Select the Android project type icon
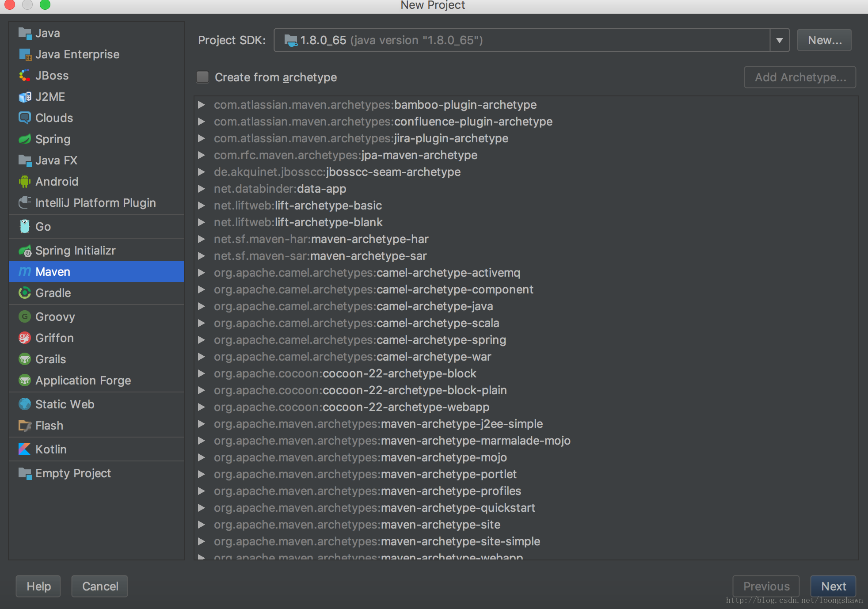 [24, 180]
